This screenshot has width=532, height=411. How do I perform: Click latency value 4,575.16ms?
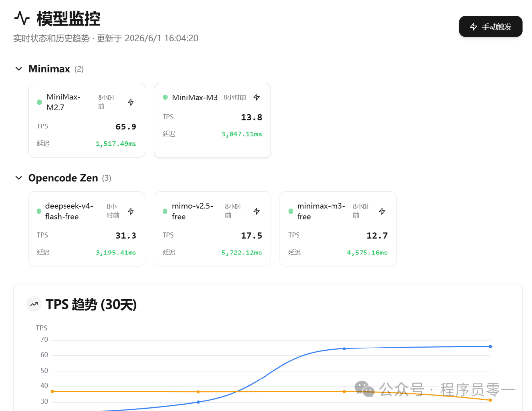pyautogui.click(x=367, y=253)
